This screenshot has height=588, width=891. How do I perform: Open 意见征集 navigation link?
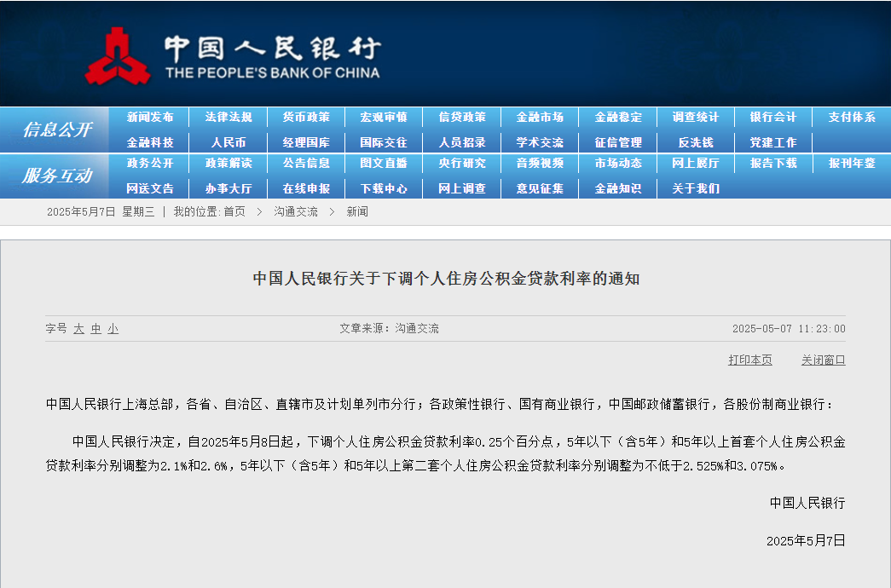coord(540,188)
